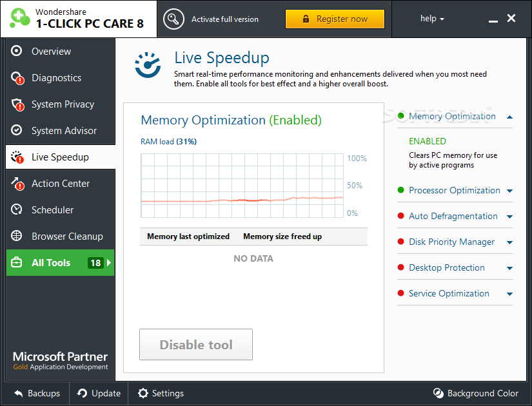This screenshot has width=532, height=406.
Task: Expand the Service Optimization arrow
Action: (x=509, y=294)
